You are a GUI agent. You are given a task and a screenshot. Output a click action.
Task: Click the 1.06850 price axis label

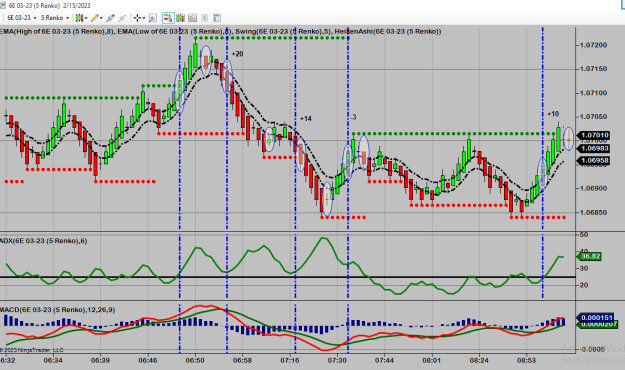[x=593, y=213]
